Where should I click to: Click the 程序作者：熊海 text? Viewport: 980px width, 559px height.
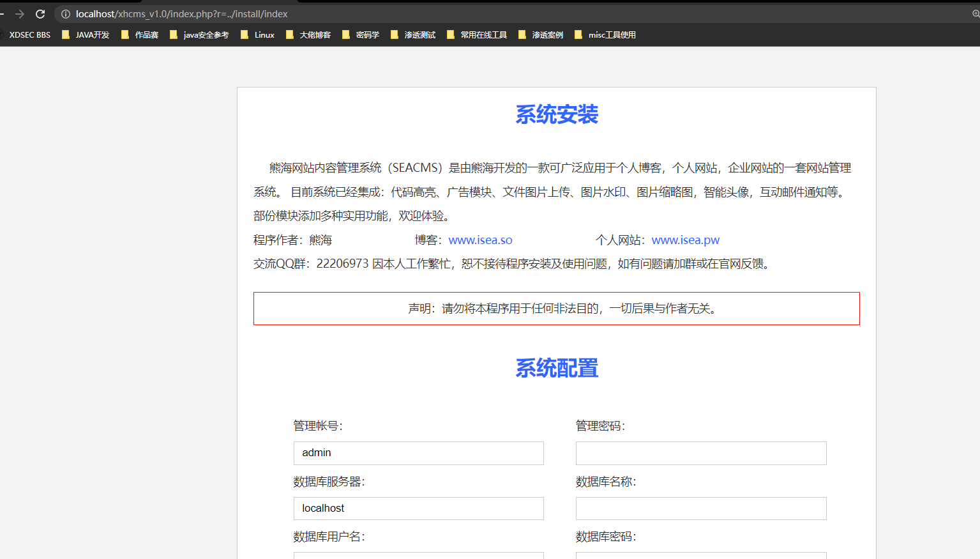coord(292,240)
